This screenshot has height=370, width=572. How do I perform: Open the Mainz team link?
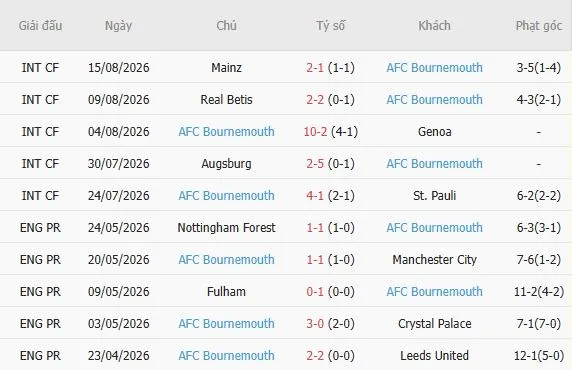(x=226, y=68)
